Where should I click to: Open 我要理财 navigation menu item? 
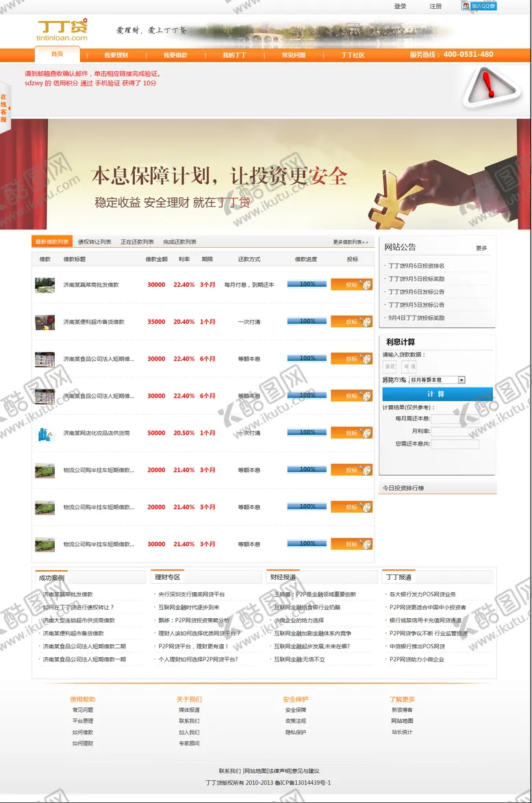tap(116, 55)
